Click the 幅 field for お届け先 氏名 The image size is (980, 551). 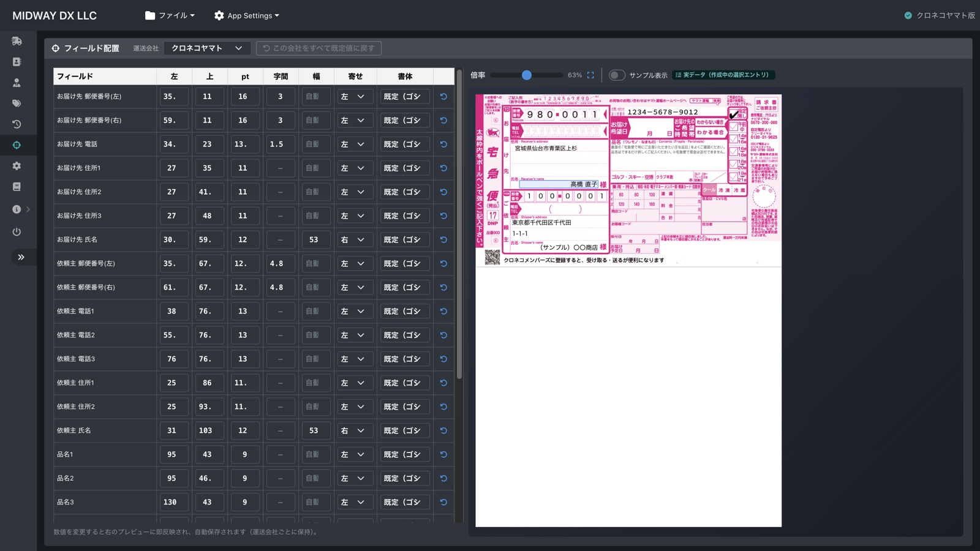[x=316, y=240]
